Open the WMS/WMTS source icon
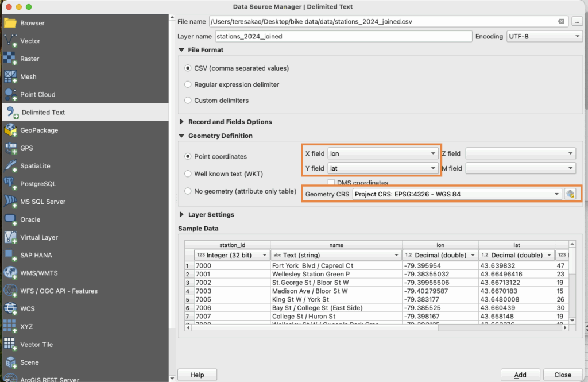The width and height of the screenshot is (588, 382). [10, 273]
